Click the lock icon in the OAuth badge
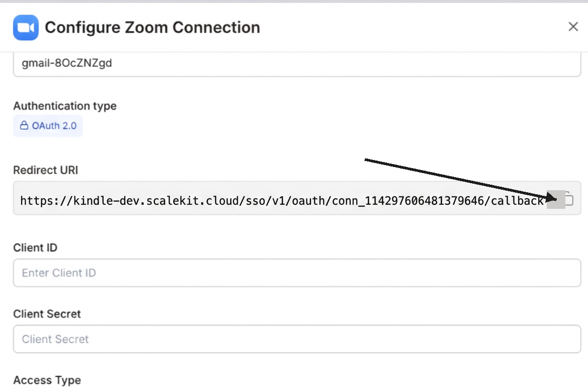This screenshot has height=391, width=588. click(24, 126)
